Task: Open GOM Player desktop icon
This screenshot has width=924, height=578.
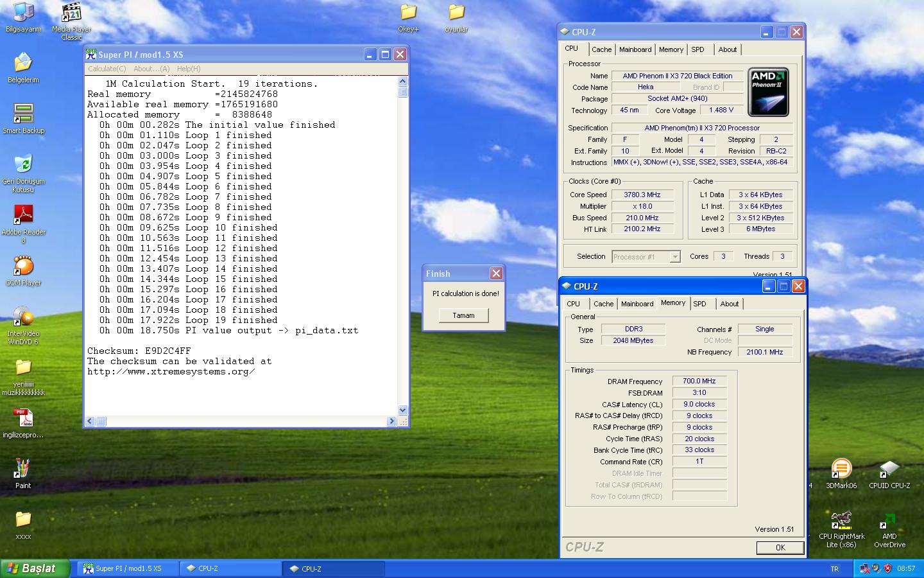Action: point(23,271)
